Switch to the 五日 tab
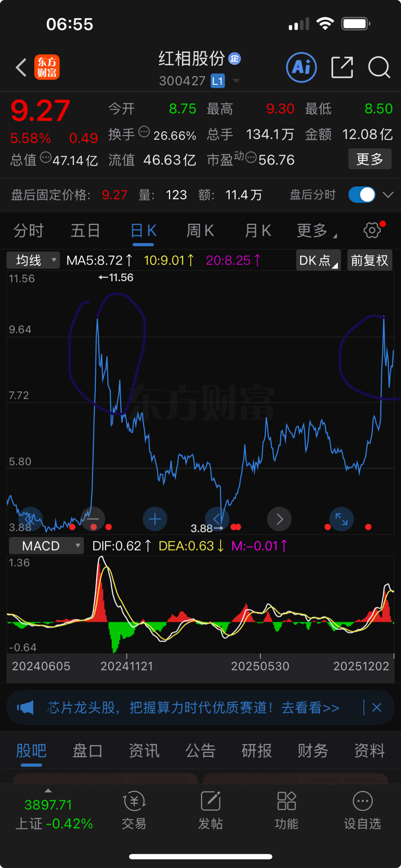Image resolution: width=401 pixels, height=868 pixels. tap(85, 230)
